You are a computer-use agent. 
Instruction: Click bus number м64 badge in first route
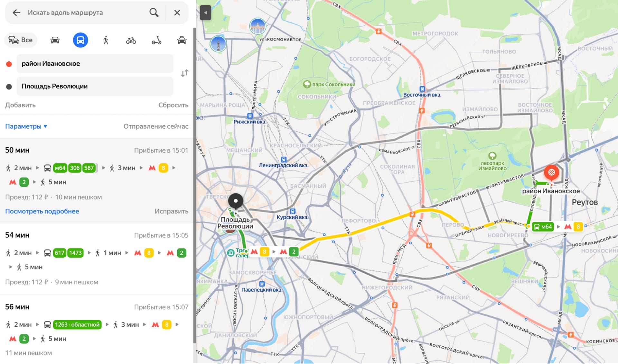tap(60, 168)
